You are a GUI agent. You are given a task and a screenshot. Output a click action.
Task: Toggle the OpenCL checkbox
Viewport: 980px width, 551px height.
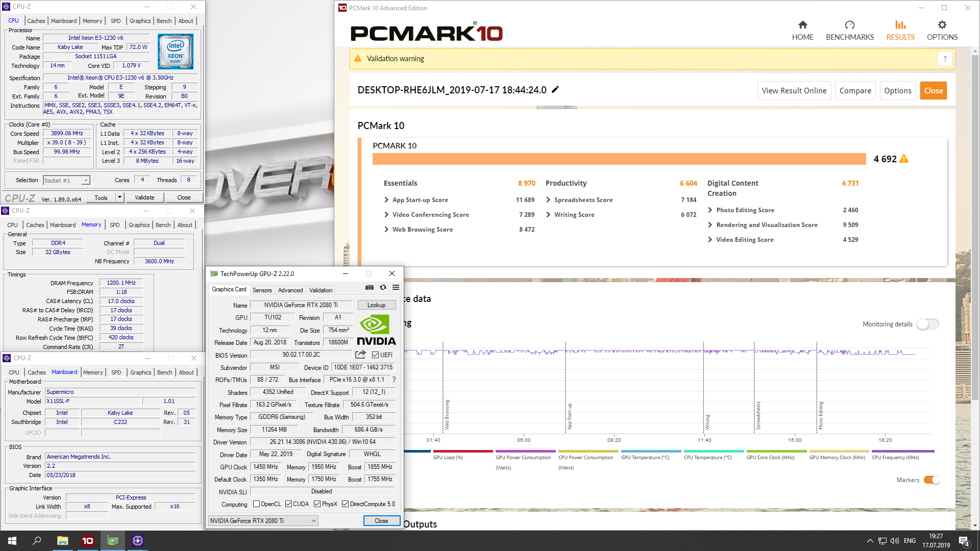256,504
